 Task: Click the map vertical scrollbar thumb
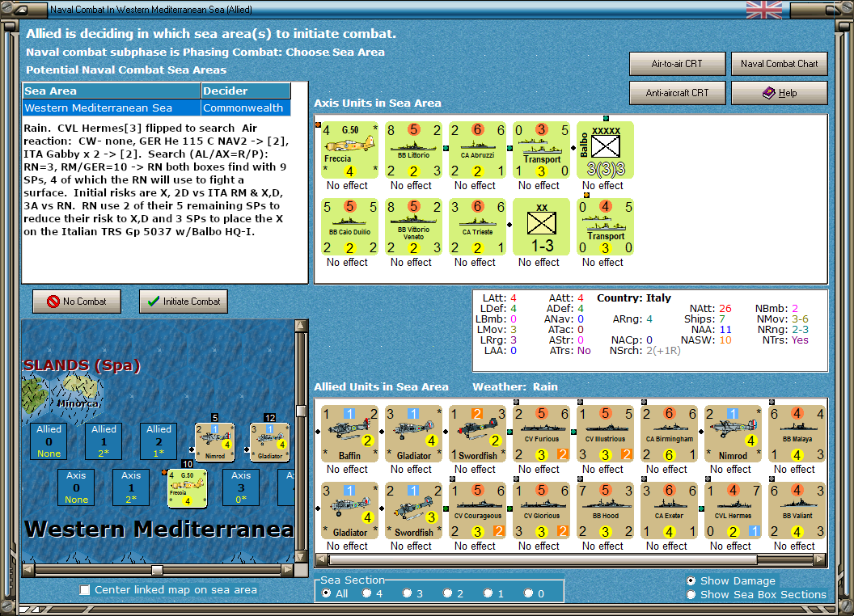pos(301,411)
